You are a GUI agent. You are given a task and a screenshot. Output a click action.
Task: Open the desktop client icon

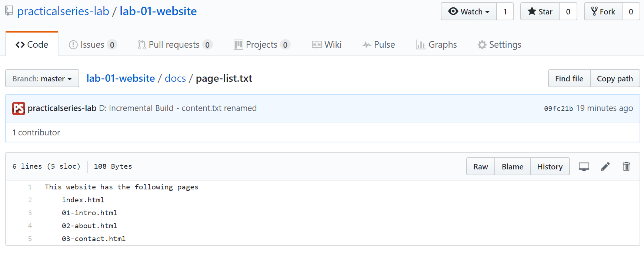(584, 167)
